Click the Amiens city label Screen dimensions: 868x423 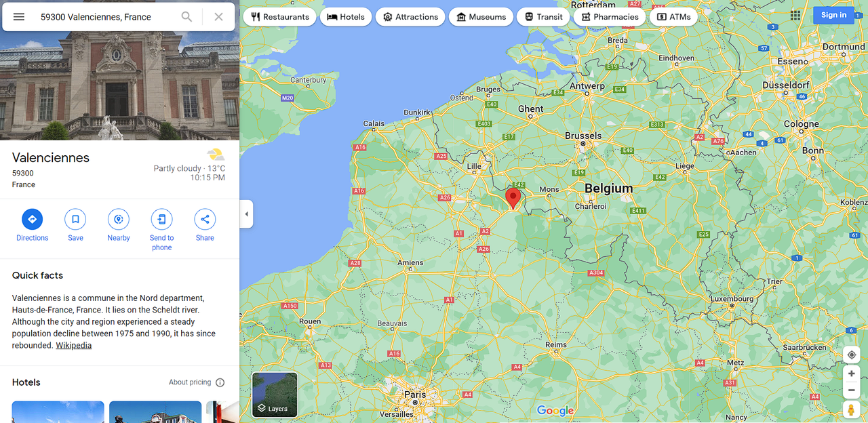point(410,262)
